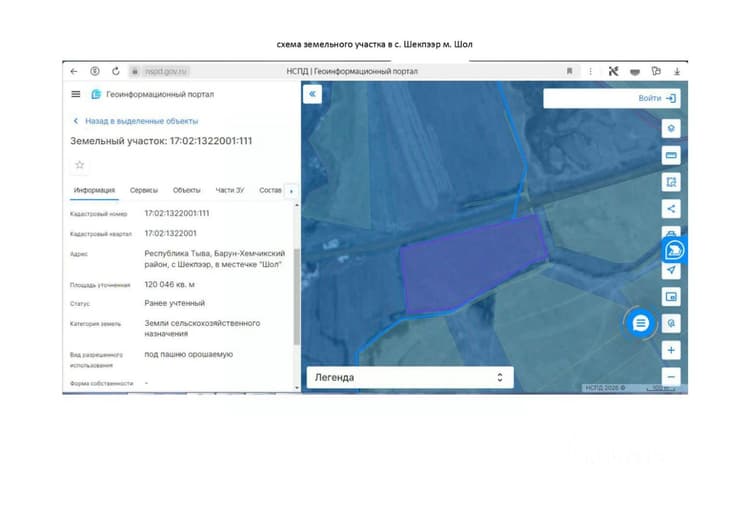Add the land plot to favorites with the star
750x530 pixels.
79,165
